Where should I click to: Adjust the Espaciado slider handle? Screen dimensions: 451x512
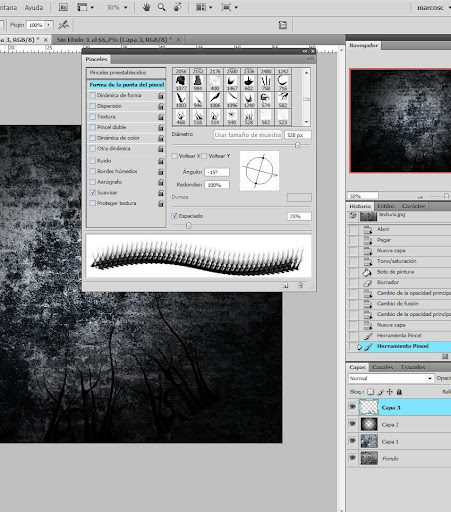[x=189, y=226]
